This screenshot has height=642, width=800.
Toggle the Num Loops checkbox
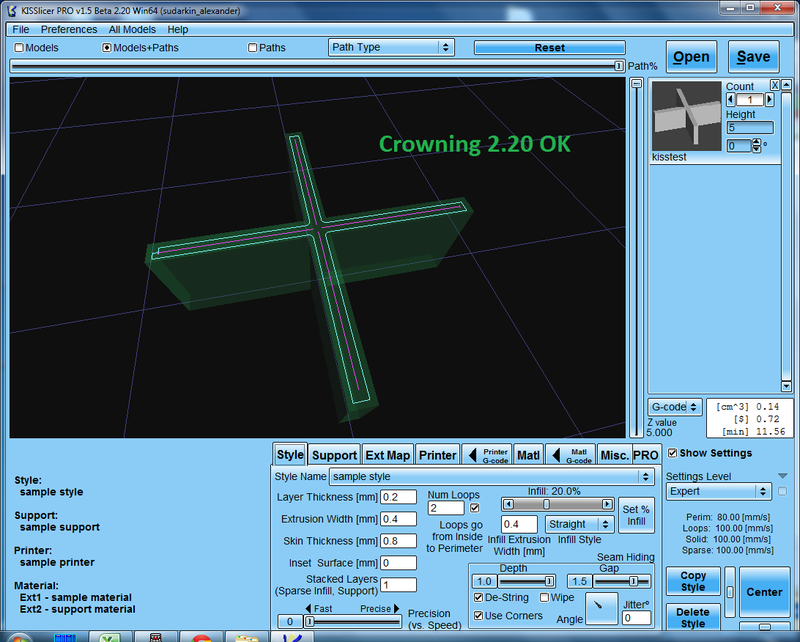[x=474, y=508]
